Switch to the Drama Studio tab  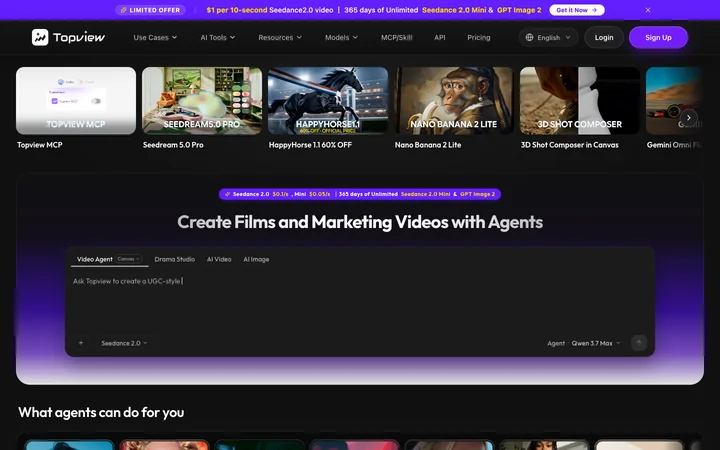174,259
